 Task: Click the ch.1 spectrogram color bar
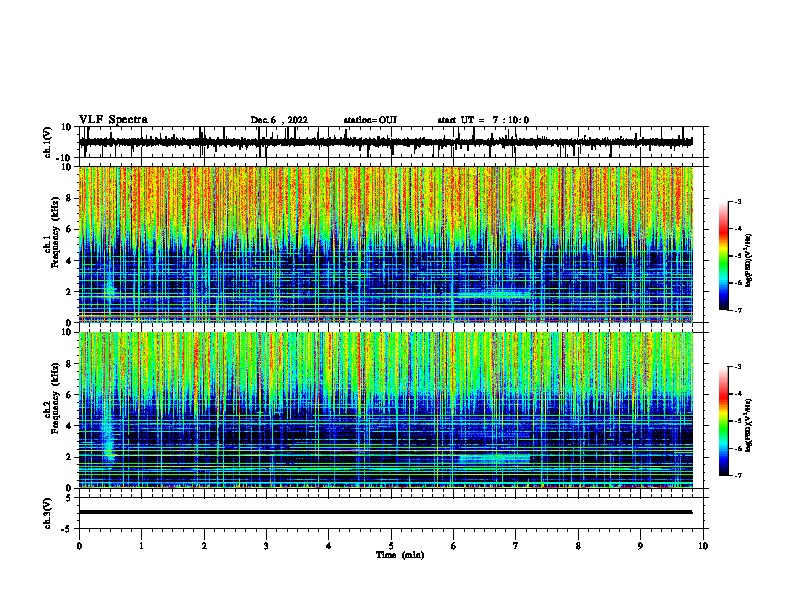724,256
